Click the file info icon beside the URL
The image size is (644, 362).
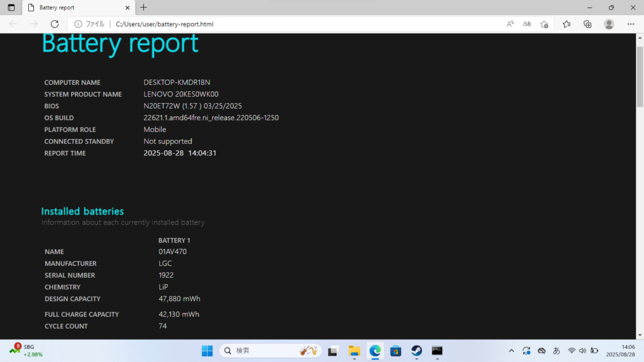pyautogui.click(x=79, y=24)
